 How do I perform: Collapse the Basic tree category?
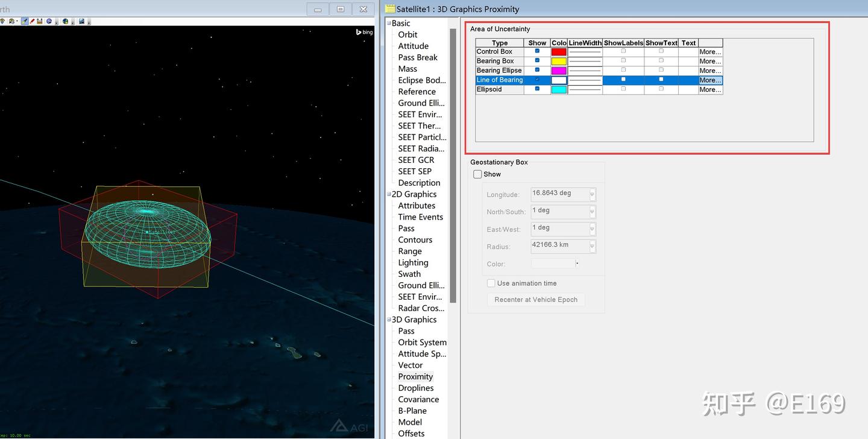(x=389, y=24)
